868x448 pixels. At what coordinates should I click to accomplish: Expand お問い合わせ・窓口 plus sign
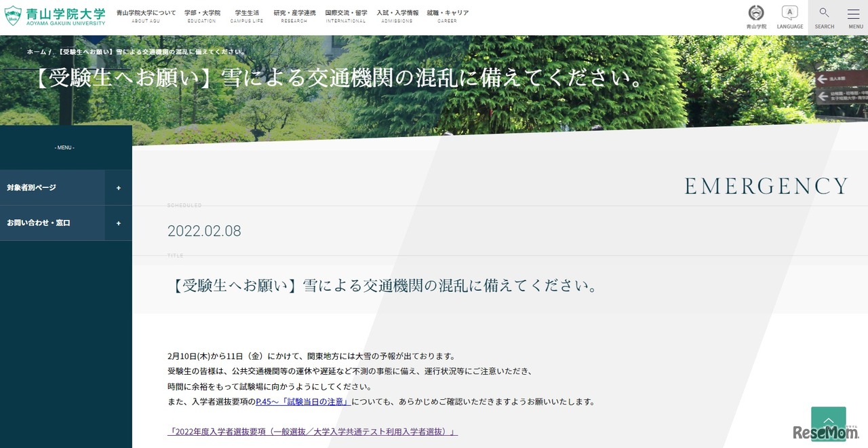coord(119,223)
